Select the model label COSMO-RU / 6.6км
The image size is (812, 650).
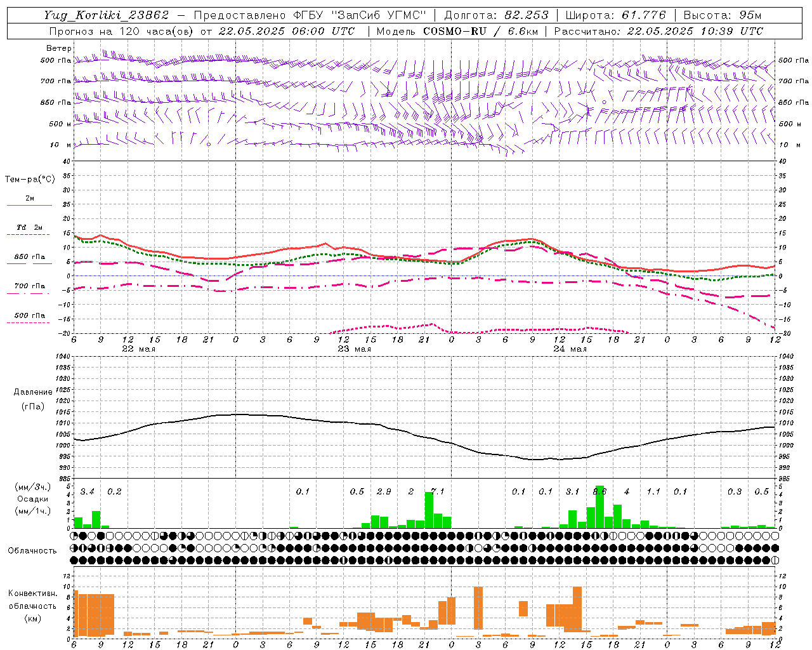[x=481, y=31]
